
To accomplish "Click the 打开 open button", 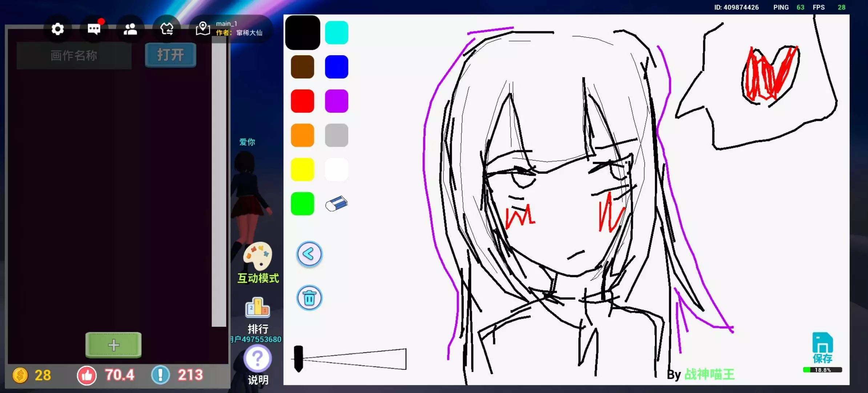I will tap(170, 55).
